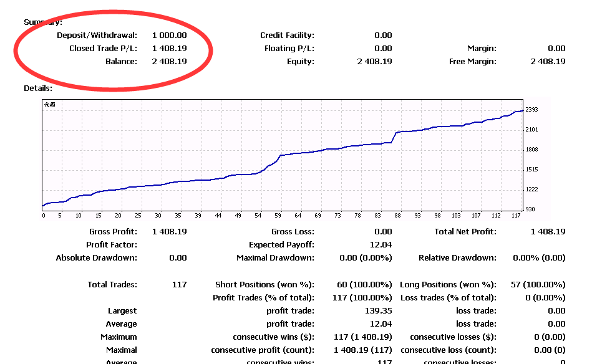Select the Total Net Profit value 1 408.19
Screen dimensions: 592x364
(x=548, y=232)
